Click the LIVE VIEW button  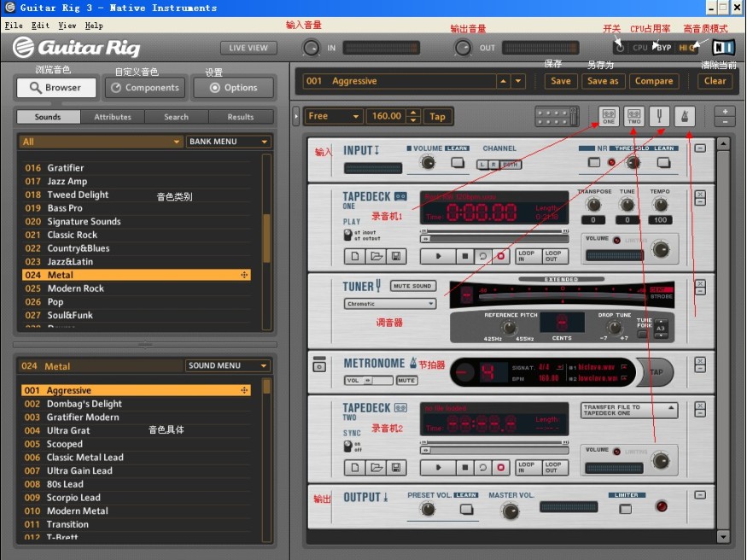248,48
